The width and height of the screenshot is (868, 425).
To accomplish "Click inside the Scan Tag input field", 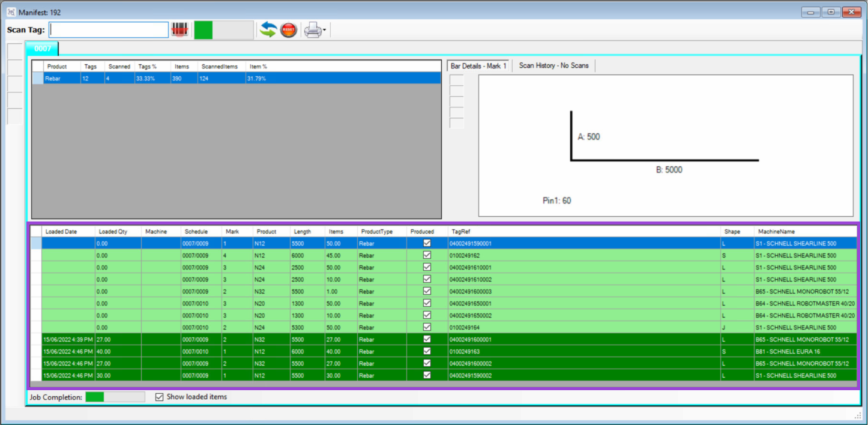I will click(x=108, y=29).
